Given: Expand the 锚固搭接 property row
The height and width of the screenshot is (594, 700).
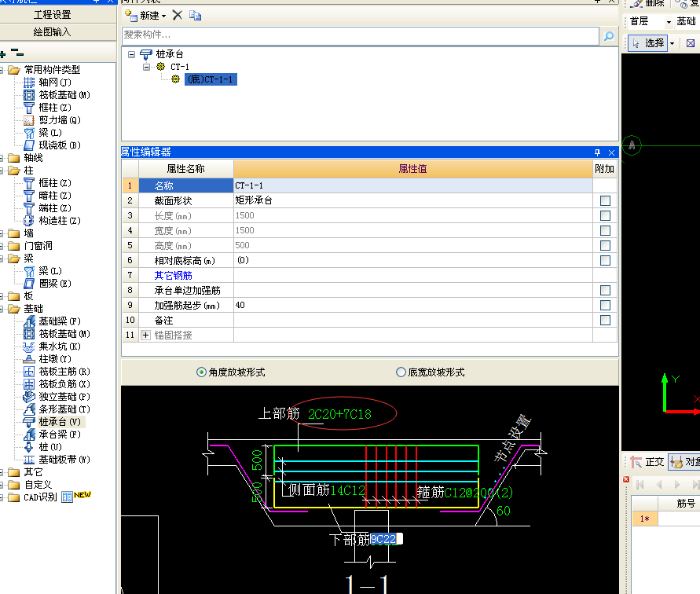Looking at the screenshot, I should click(145, 335).
